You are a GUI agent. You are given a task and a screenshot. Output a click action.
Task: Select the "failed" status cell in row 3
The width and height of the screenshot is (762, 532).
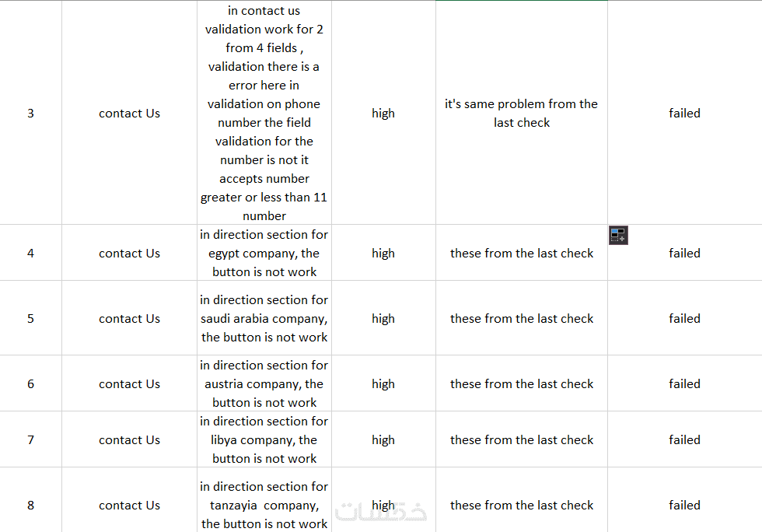coord(684,114)
